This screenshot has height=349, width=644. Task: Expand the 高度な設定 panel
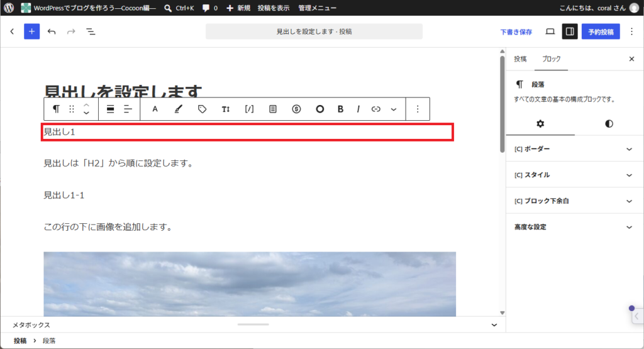coord(574,227)
